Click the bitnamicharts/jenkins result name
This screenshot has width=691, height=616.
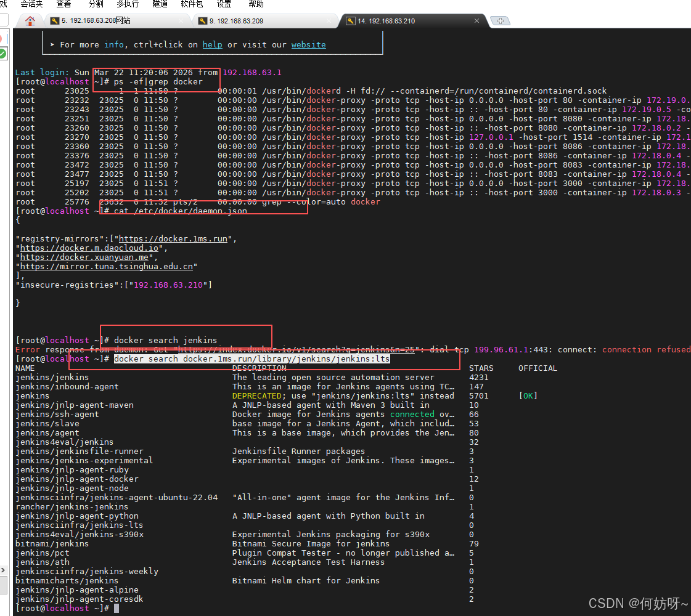[67, 581]
